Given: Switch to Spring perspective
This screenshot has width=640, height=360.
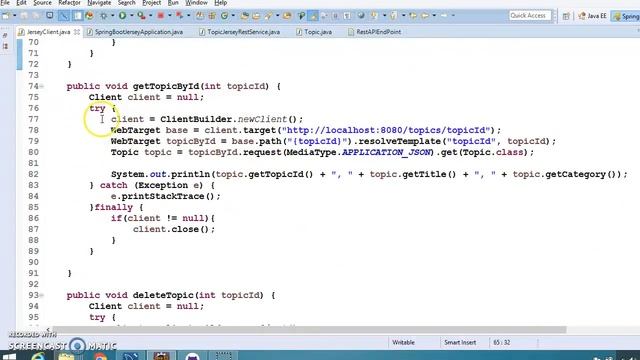Looking at the screenshot, I should click(626, 16).
